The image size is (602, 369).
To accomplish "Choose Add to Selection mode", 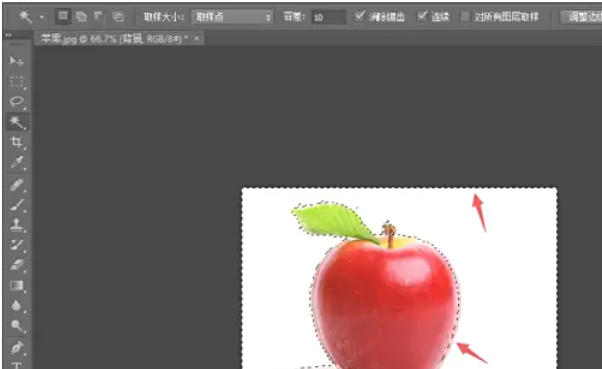I will coord(81,16).
